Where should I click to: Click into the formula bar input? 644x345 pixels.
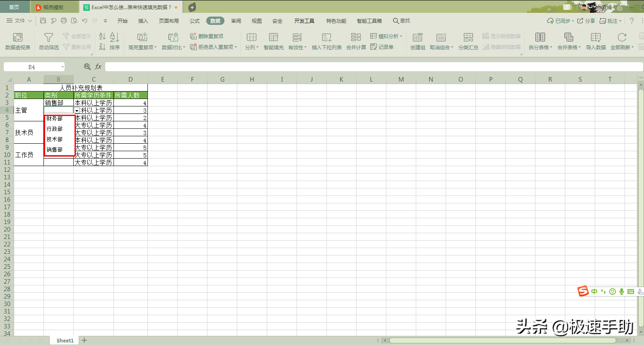coord(374,67)
